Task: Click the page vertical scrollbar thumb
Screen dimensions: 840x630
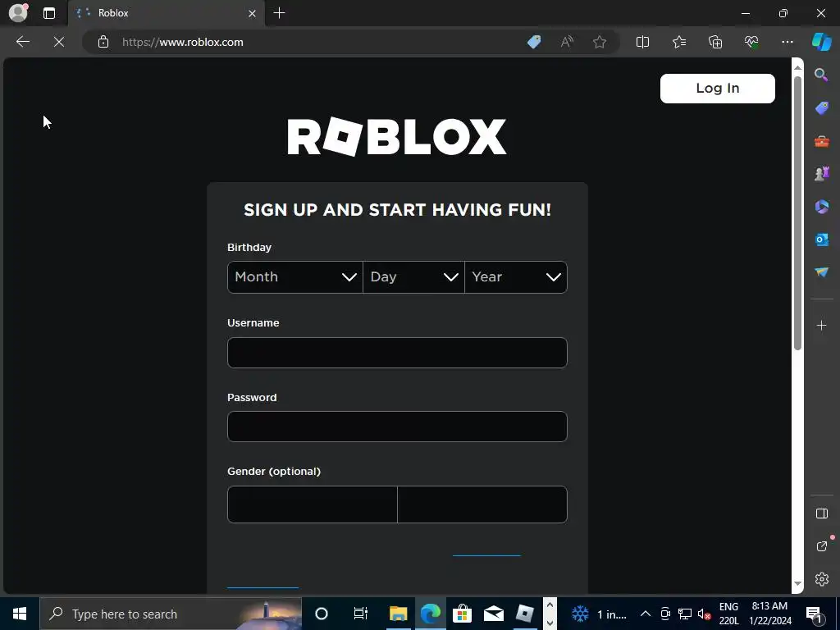Action: (797, 213)
